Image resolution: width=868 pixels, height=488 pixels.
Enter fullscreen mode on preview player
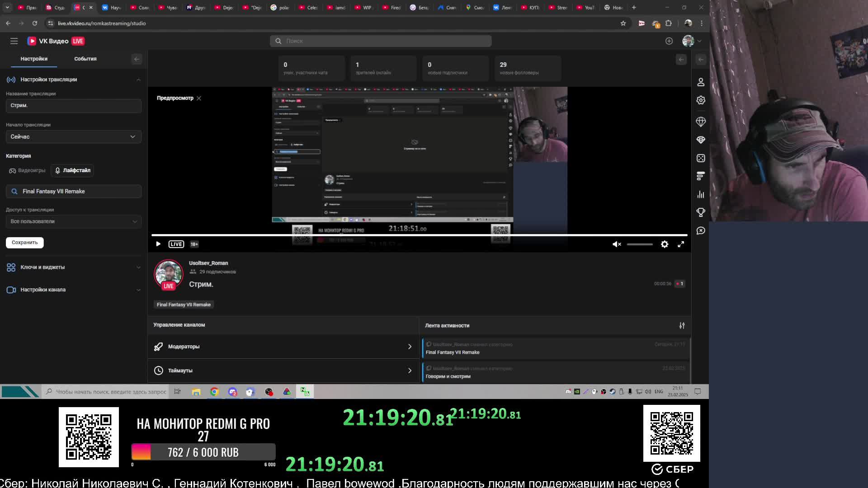[x=681, y=244]
